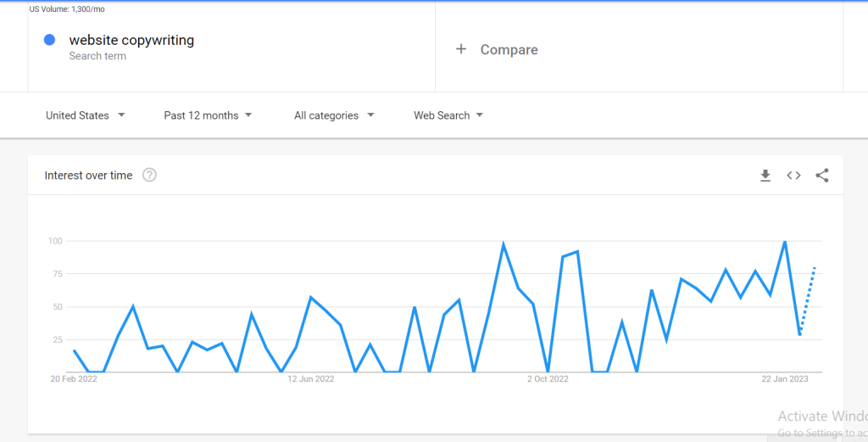Click the Compare button
This screenshot has width=868, height=442.
[x=497, y=49]
